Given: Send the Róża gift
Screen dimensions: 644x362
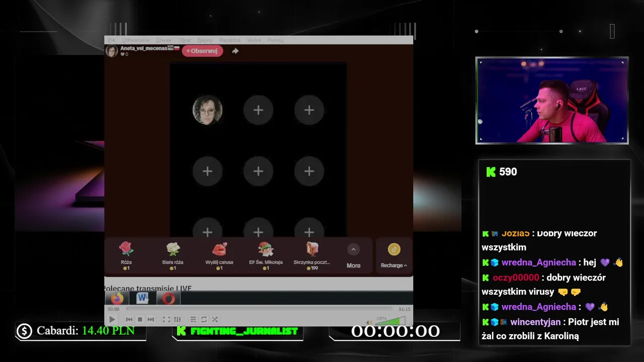Looking at the screenshot, I should (126, 256).
